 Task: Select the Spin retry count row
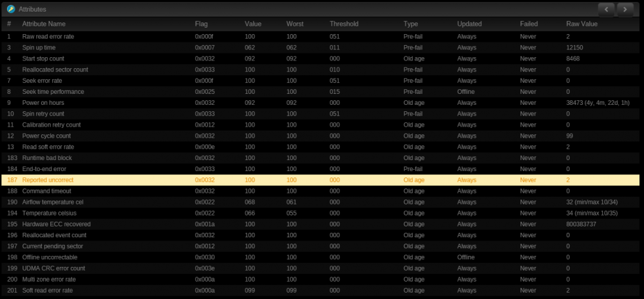(320, 114)
